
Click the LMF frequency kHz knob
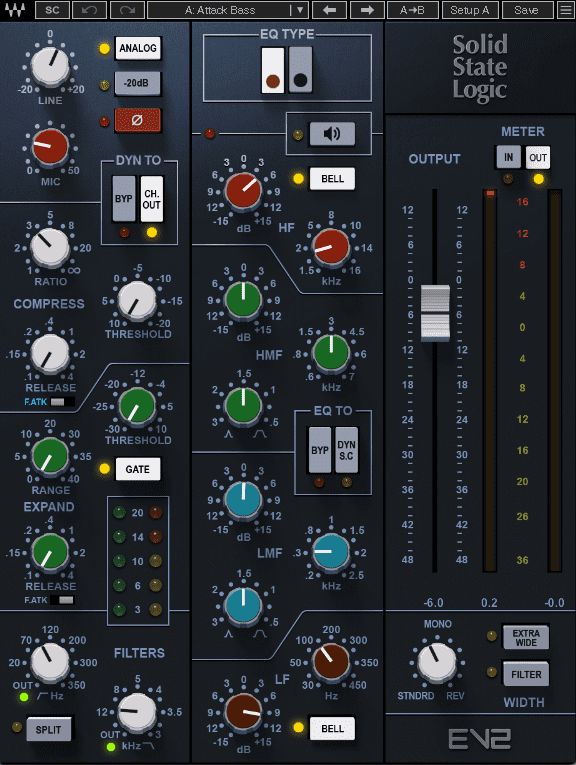tap(331, 551)
